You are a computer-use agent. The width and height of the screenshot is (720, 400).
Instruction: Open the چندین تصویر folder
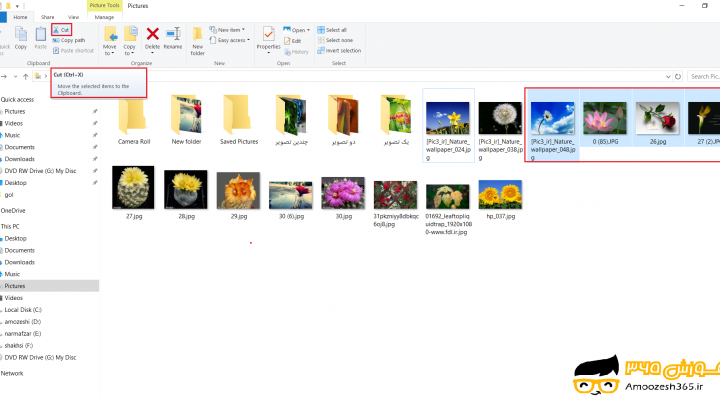click(x=291, y=120)
